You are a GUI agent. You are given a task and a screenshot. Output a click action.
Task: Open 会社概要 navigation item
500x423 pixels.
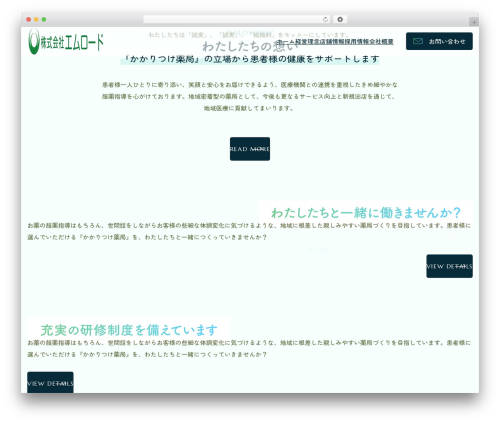point(381,42)
